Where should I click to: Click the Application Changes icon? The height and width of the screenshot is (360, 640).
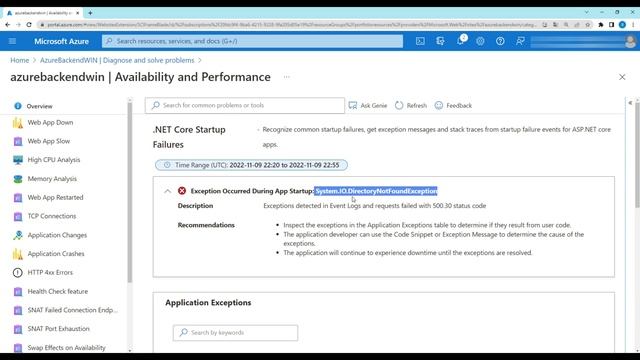tap(18, 235)
